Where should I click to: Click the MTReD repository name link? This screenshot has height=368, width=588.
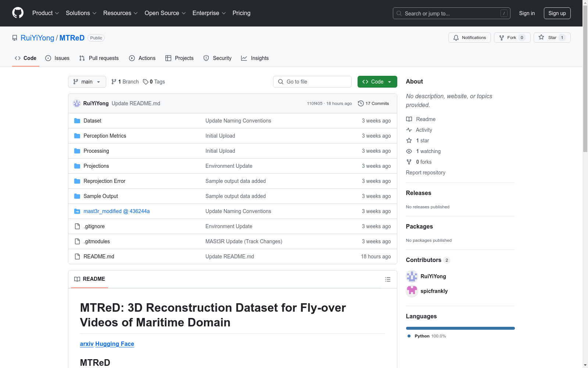tap(72, 38)
